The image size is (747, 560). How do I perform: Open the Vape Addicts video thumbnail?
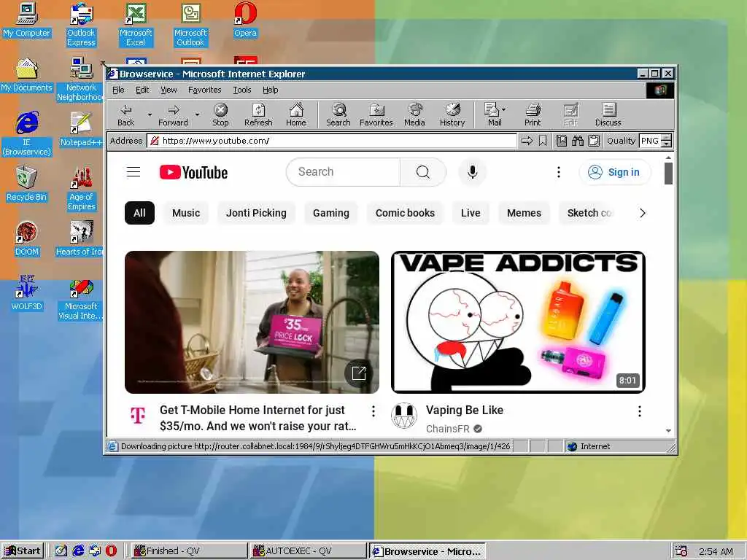click(x=518, y=322)
